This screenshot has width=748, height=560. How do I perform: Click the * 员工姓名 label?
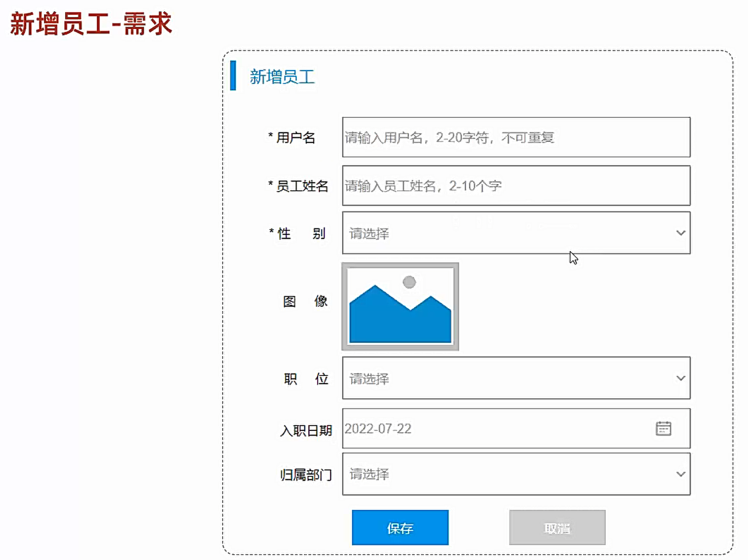298,186
